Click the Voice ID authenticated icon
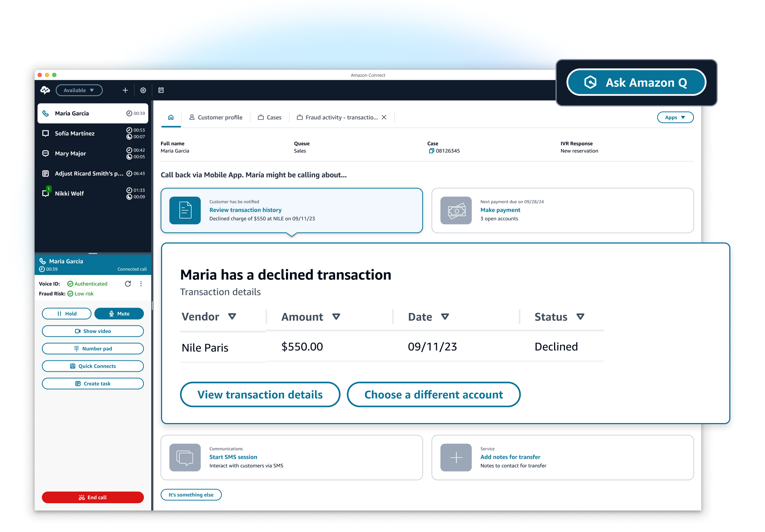 tap(68, 283)
